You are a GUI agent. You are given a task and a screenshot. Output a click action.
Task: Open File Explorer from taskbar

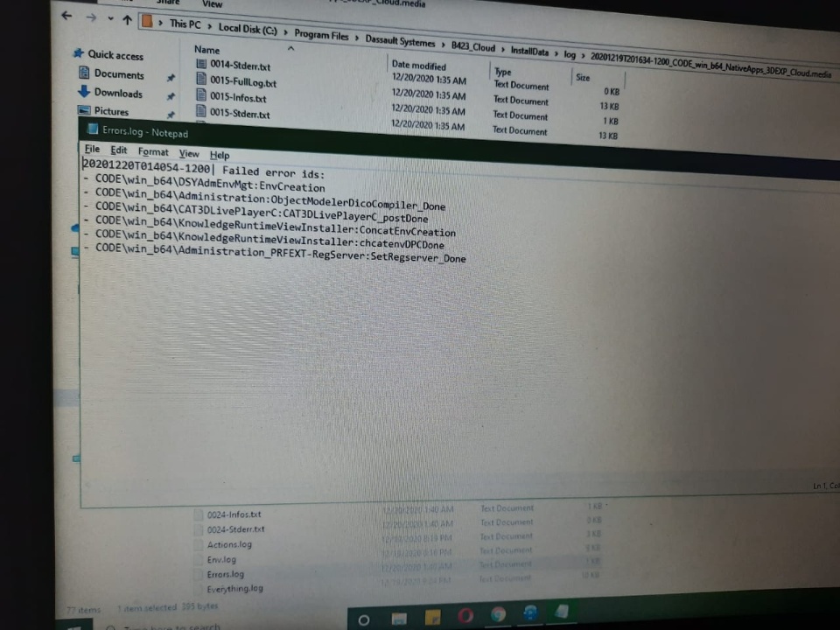coord(399,619)
